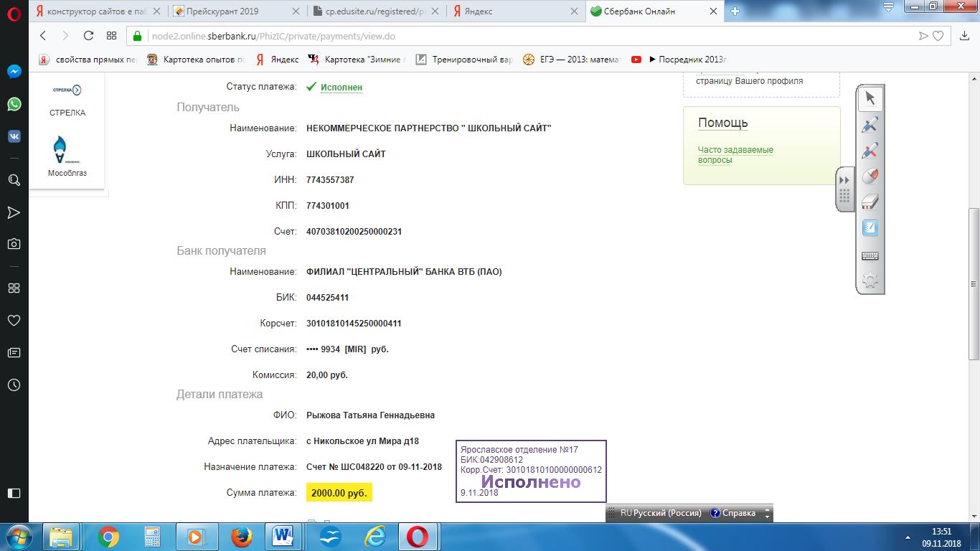
Task: Select the right mouse click tool
Action: coord(870,176)
